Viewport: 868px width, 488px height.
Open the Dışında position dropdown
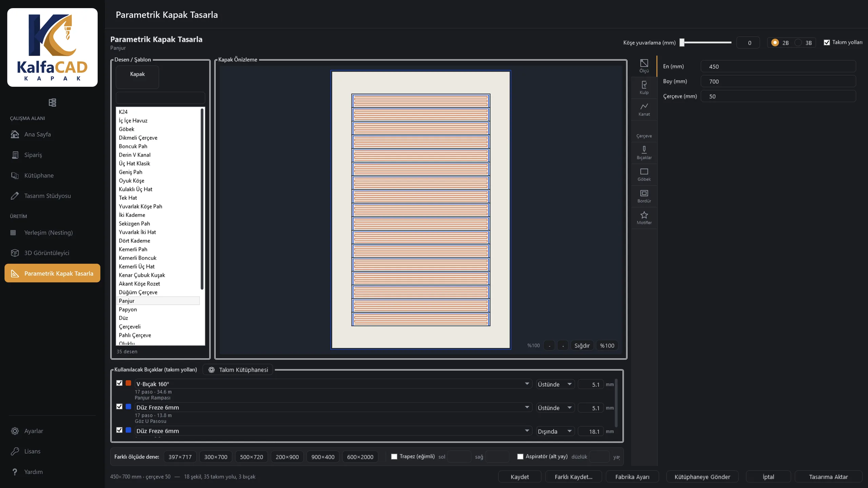[x=555, y=431]
